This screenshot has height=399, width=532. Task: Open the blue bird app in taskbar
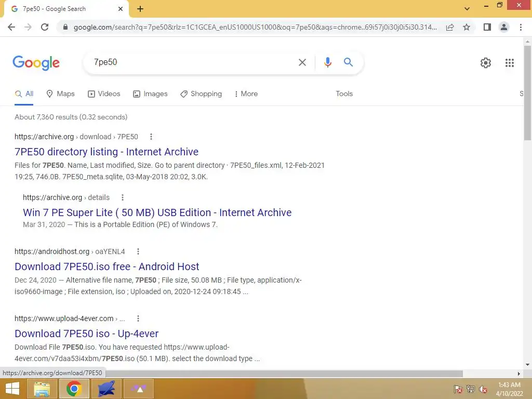tap(107, 389)
